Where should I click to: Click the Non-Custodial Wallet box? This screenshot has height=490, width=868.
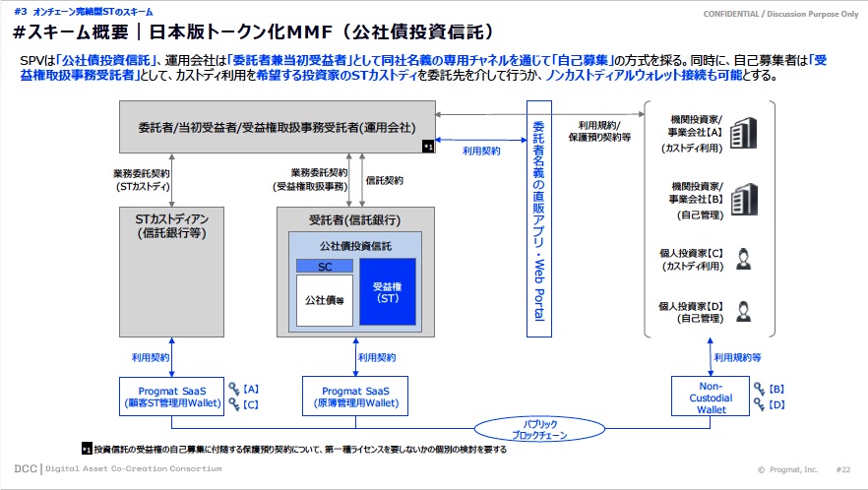pos(704,396)
